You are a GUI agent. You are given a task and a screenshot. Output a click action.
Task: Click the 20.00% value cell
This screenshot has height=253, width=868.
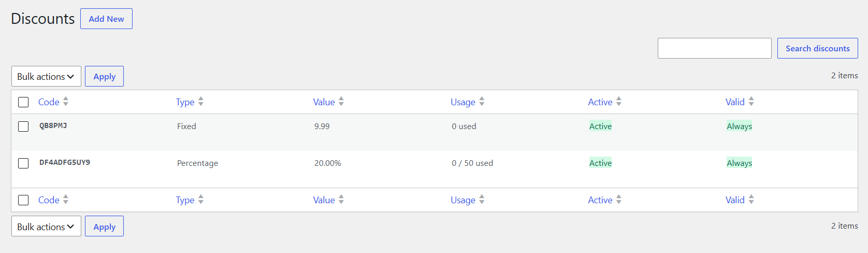[x=327, y=163]
